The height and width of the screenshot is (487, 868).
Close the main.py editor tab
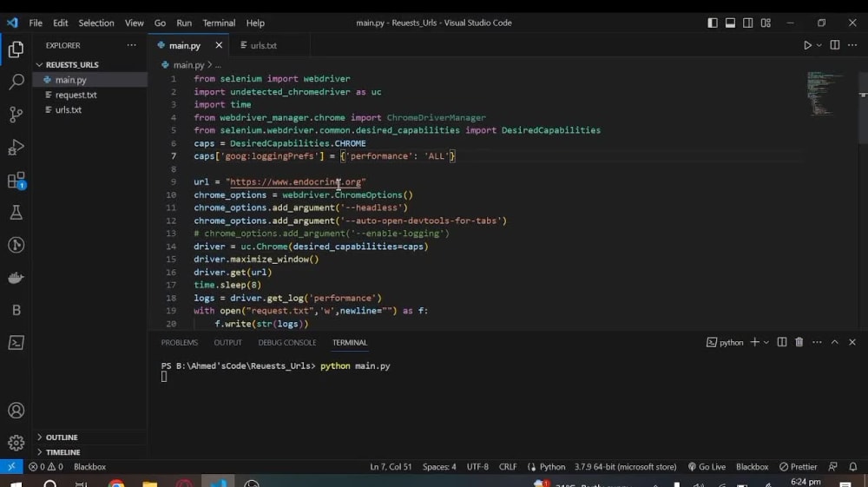[220, 45]
